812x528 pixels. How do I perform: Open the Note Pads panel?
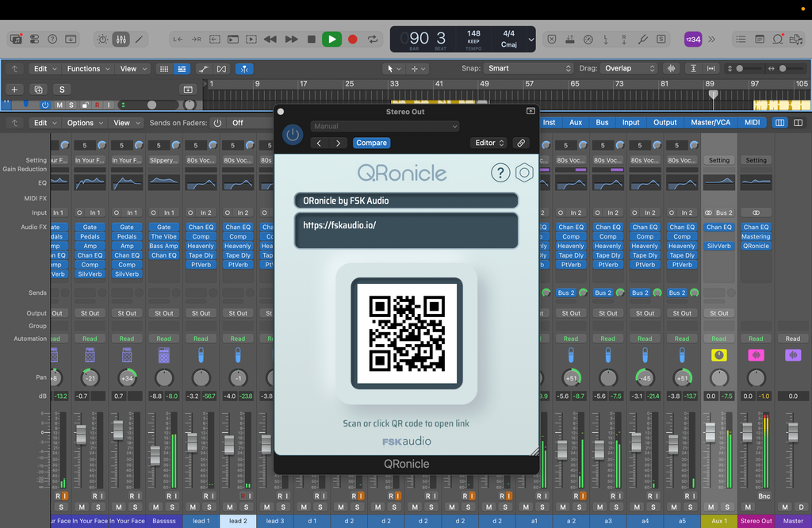click(x=760, y=40)
